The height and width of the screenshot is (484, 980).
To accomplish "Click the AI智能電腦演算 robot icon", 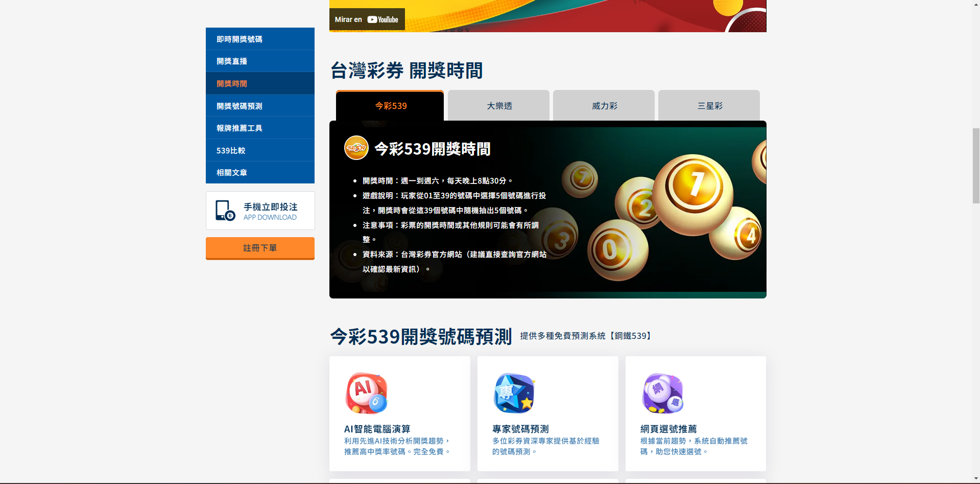I will (366, 393).
